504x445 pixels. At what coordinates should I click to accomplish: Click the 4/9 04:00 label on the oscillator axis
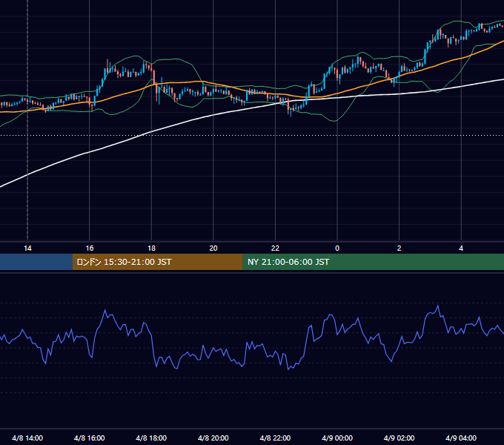[x=461, y=438]
